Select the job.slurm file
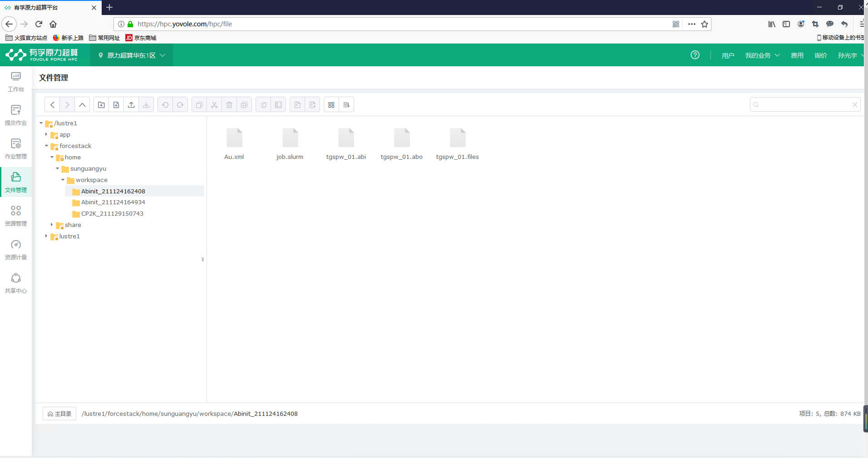The width and height of the screenshot is (868, 458). pos(290,144)
